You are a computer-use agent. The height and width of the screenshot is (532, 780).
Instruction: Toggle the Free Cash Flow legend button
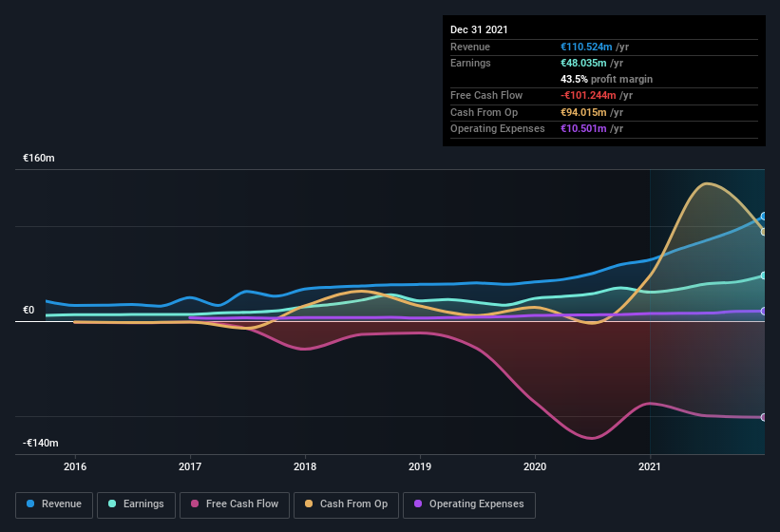coord(235,504)
